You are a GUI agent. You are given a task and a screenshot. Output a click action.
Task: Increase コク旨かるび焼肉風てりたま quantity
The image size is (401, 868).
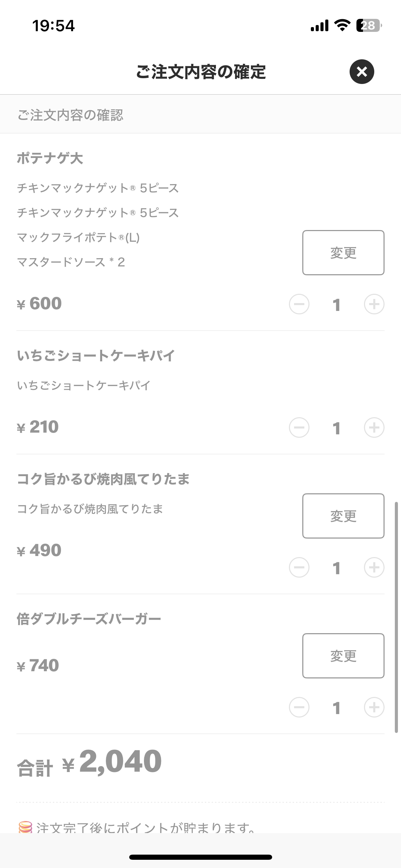pos(374,567)
